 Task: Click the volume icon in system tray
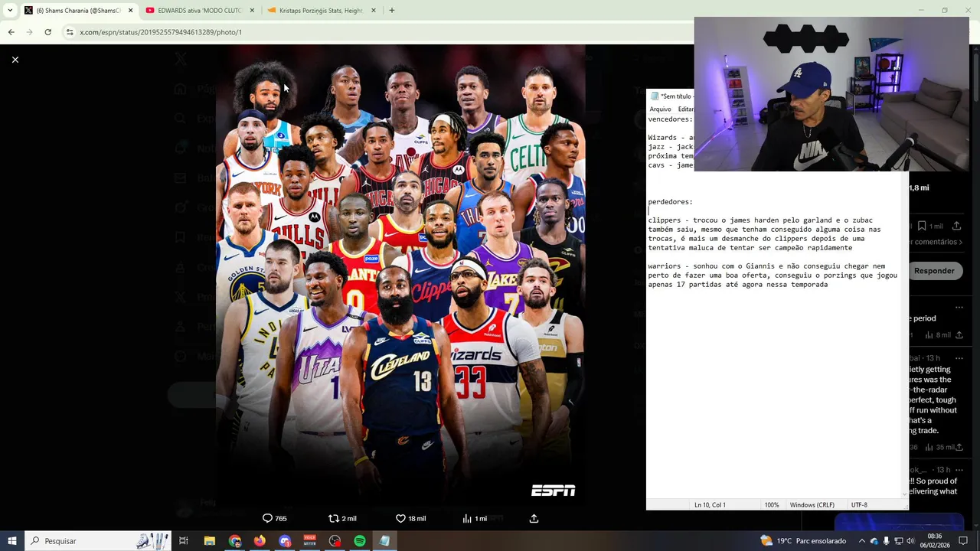click(911, 541)
